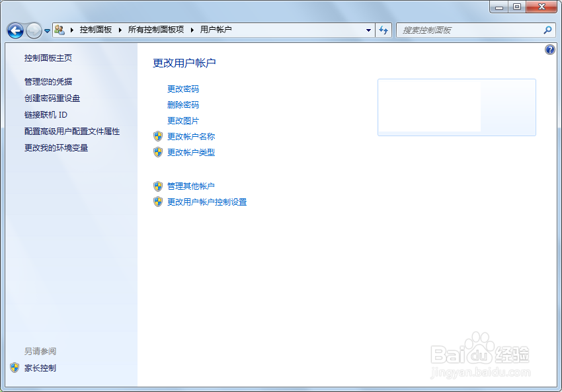Click the UAC shield beside 更改帐户名称
The height and width of the screenshot is (392, 562).
tap(157, 136)
